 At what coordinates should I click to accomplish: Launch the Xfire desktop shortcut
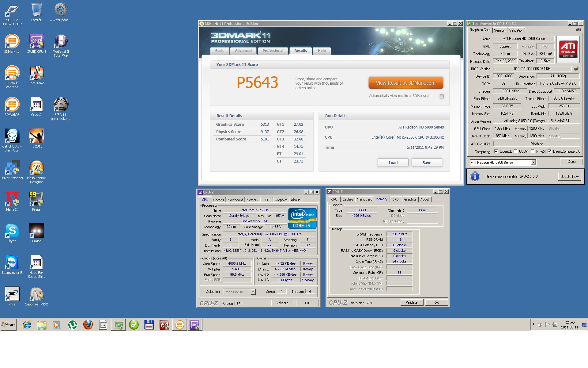point(12,297)
